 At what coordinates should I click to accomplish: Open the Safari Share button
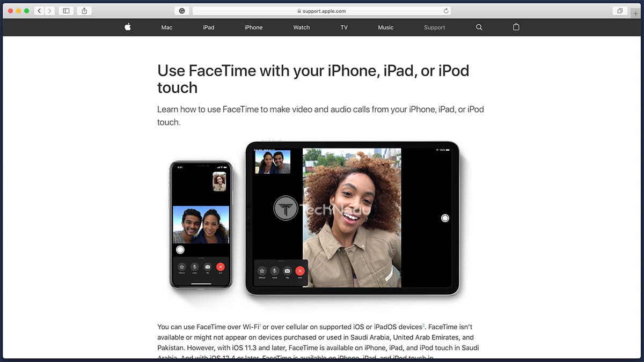point(84,11)
